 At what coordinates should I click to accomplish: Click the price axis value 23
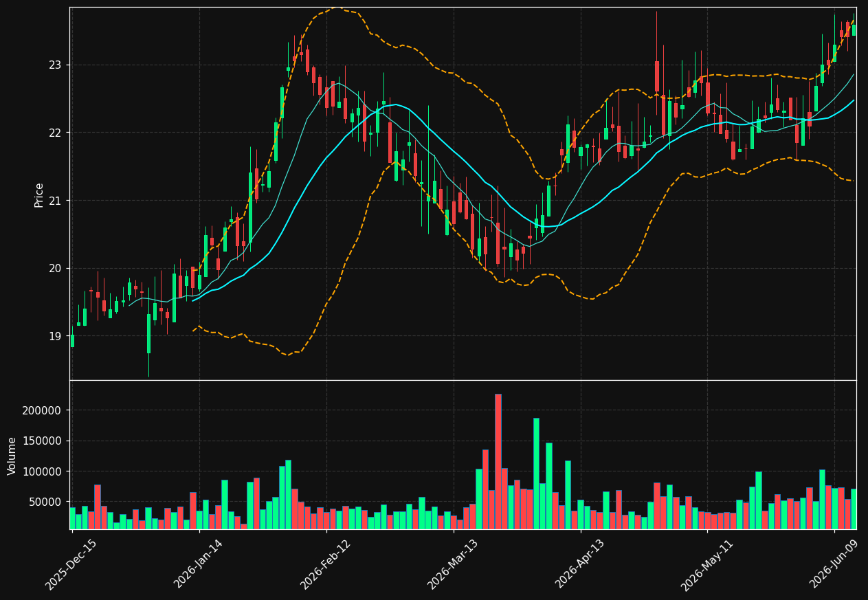coord(54,65)
